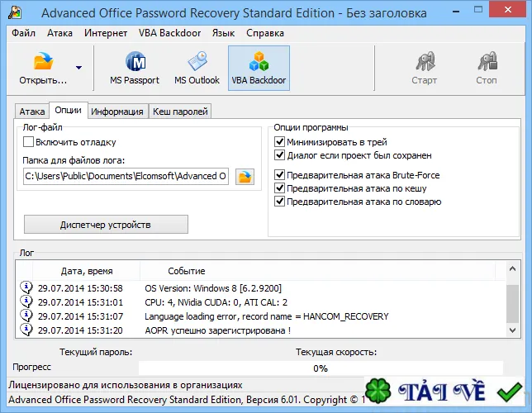Activate the VBA Backdoor toolbar button
The height and width of the screenshot is (413, 532).
259,69
